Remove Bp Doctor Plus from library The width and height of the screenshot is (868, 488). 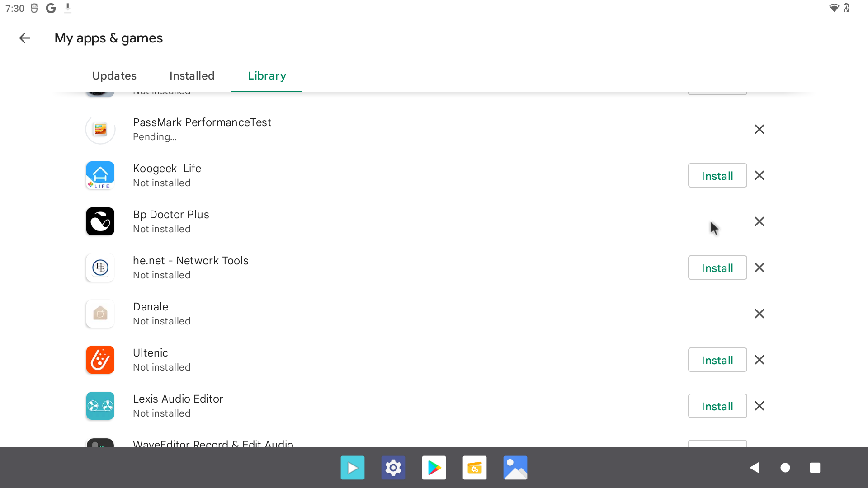pyautogui.click(x=759, y=221)
